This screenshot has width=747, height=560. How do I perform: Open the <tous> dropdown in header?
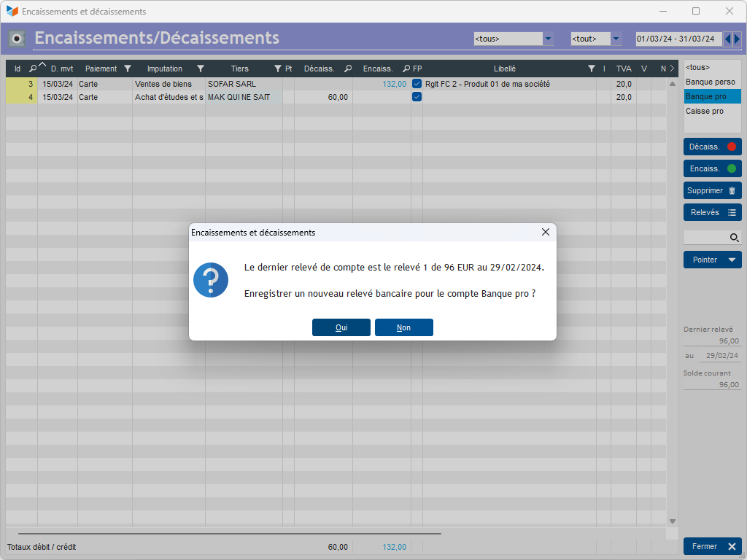click(549, 39)
